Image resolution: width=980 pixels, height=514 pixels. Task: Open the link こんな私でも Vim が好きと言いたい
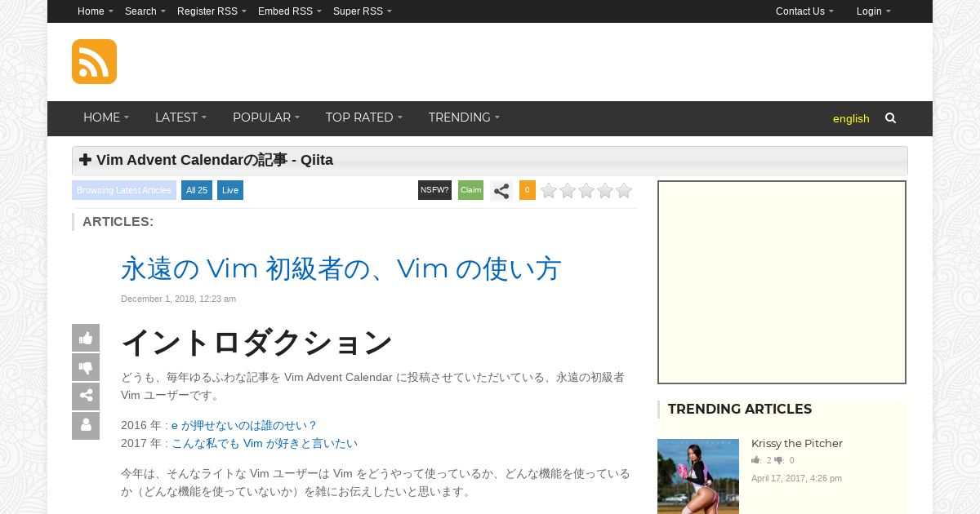click(265, 443)
